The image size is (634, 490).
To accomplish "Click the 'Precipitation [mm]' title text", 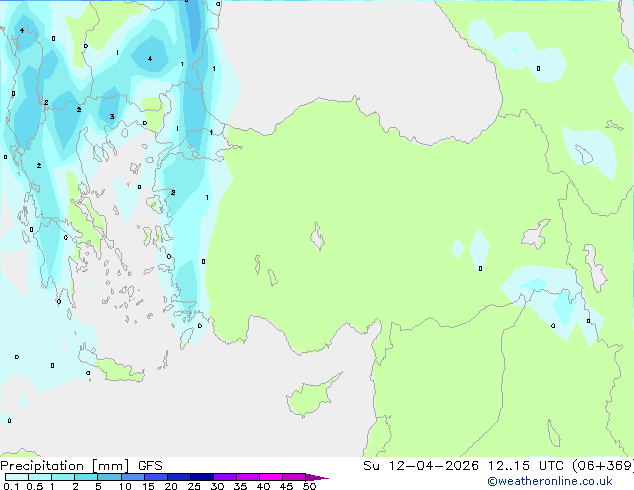I will [x=65, y=466].
